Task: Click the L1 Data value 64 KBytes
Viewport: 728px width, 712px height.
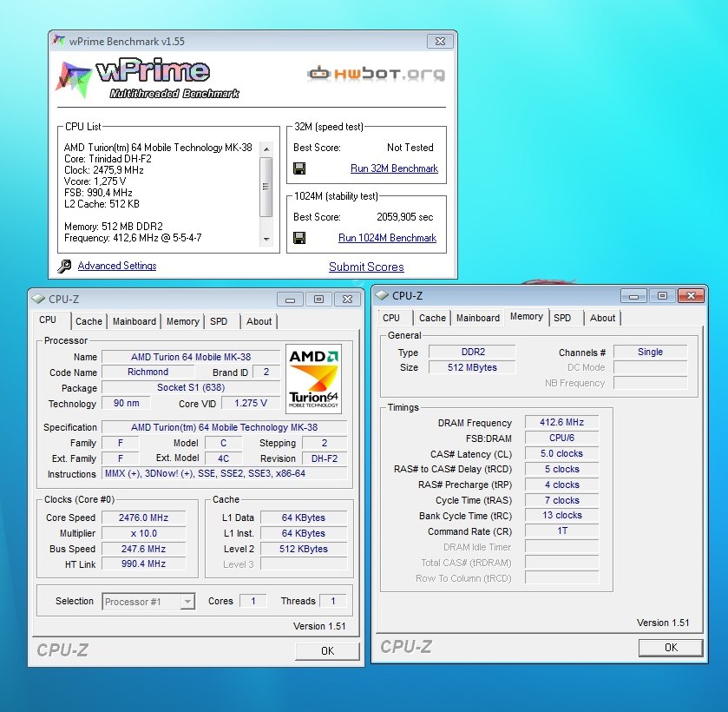Action: [x=304, y=518]
